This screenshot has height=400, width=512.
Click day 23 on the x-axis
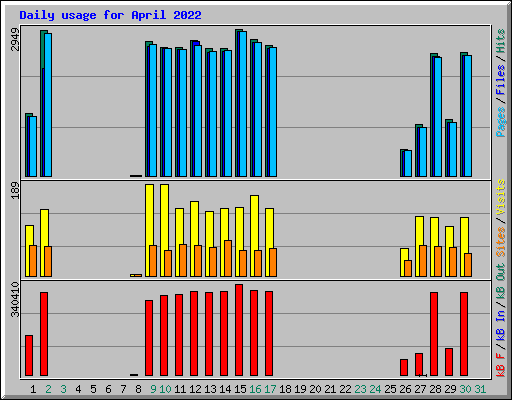[360, 389]
